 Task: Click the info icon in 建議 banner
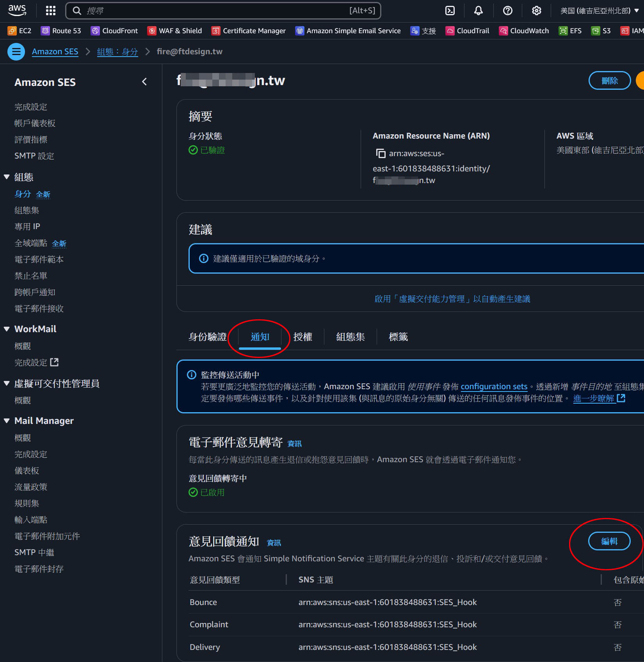pyautogui.click(x=204, y=258)
